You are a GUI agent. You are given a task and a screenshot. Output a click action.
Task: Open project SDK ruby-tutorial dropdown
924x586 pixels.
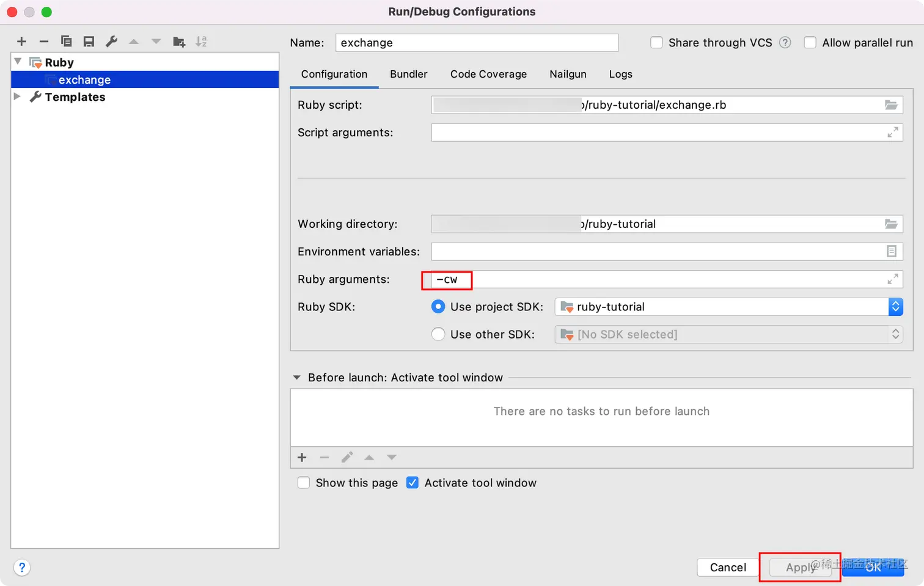pyautogui.click(x=728, y=307)
